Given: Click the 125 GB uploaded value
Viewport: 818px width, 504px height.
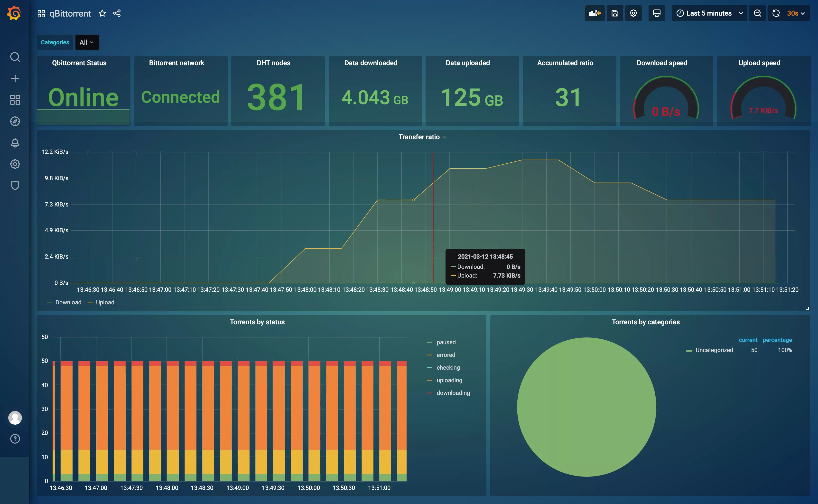Looking at the screenshot, I should (472, 97).
